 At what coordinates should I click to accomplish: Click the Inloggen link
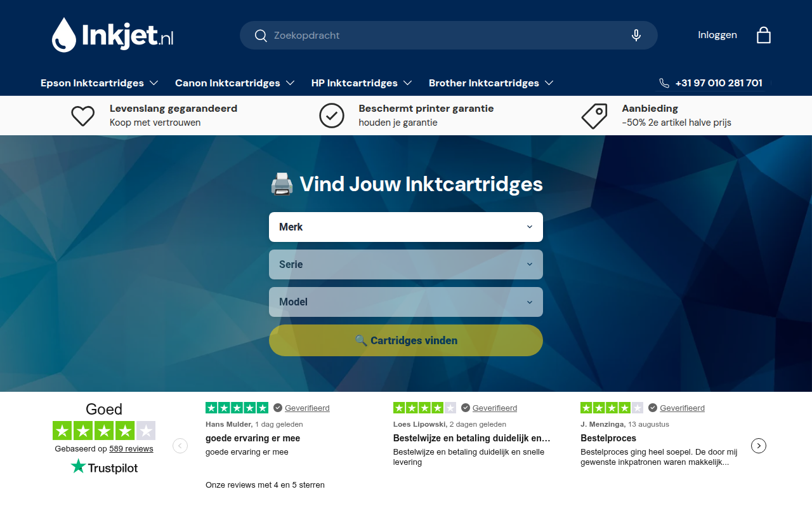[717, 35]
